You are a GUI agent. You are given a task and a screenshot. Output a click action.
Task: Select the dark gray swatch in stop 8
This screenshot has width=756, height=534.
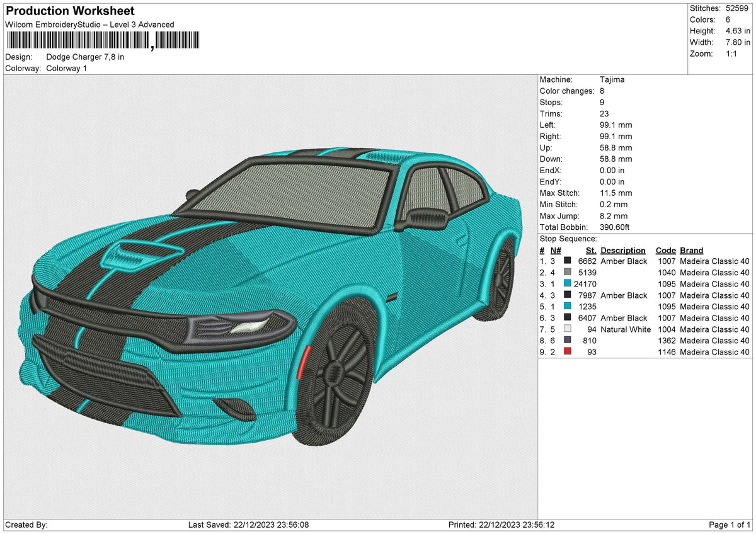568,341
